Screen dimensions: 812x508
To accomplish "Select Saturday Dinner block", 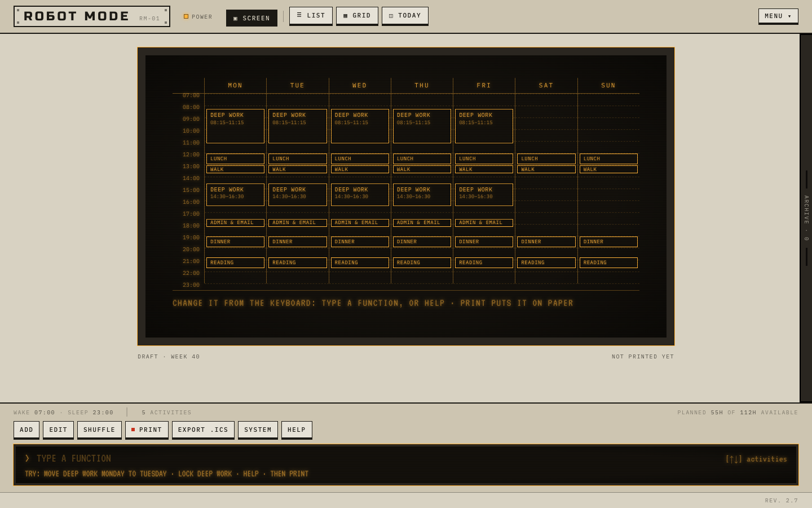I will point(546,242).
